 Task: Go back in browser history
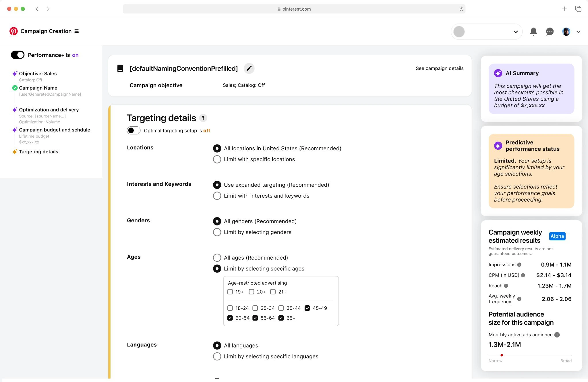tap(37, 9)
